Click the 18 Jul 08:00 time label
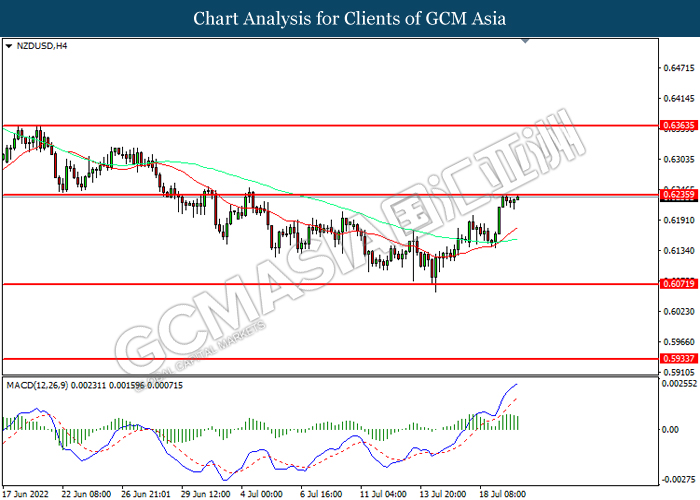This screenshot has width=700, height=500. click(504, 494)
